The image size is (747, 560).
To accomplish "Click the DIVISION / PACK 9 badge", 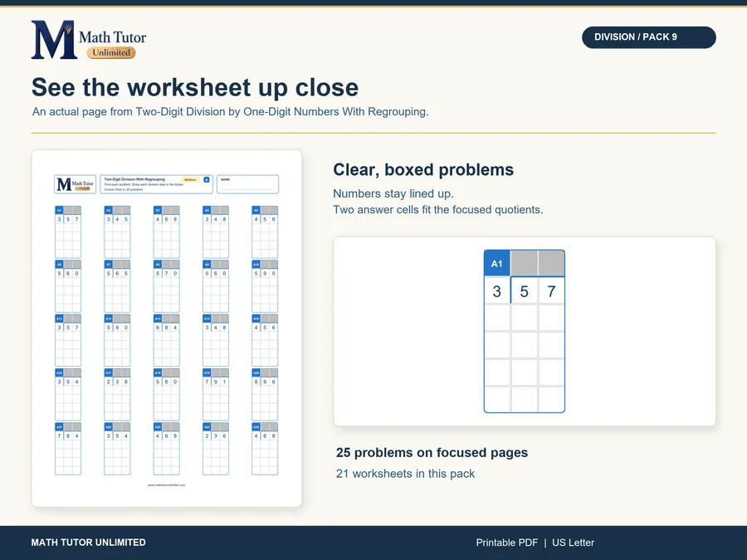I will coord(648,37).
